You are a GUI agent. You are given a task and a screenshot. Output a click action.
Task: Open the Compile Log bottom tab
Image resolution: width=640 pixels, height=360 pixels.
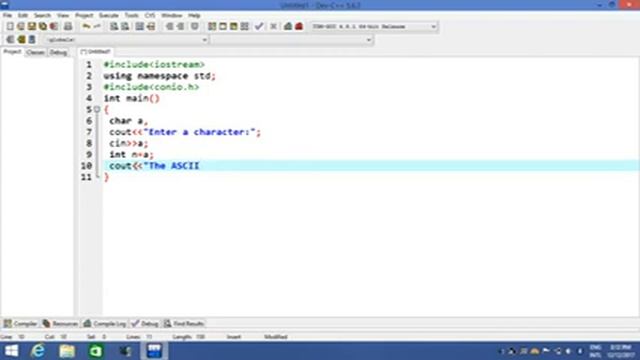point(105,324)
